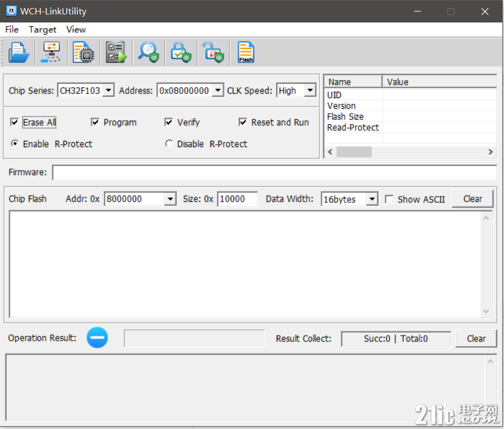Open firmware file using folder icon
Image resolution: width=504 pixels, height=429 pixels.
(x=18, y=52)
